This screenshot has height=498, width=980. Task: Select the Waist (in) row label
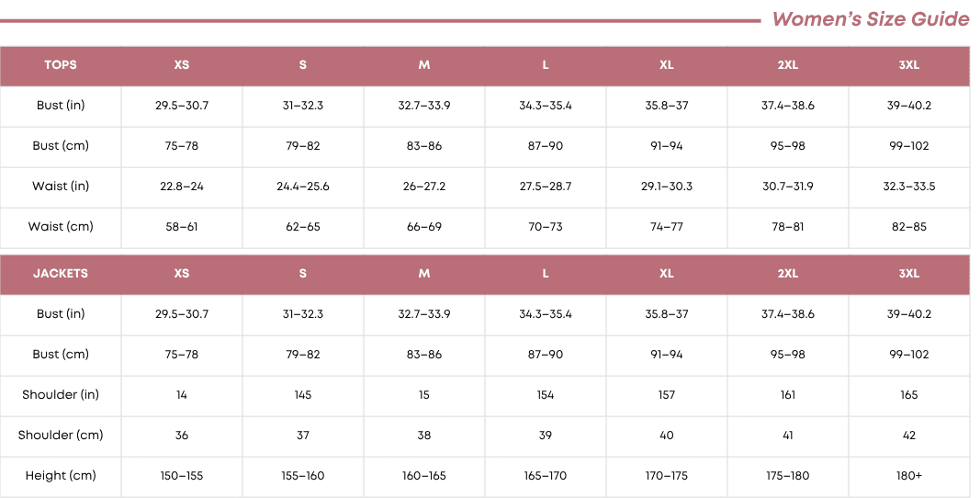pyautogui.click(x=61, y=187)
